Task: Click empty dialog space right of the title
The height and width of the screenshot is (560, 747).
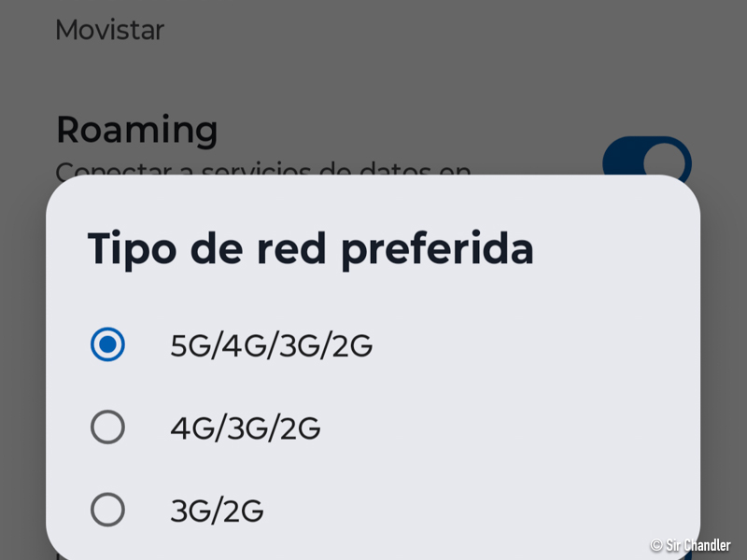Action: [616, 249]
